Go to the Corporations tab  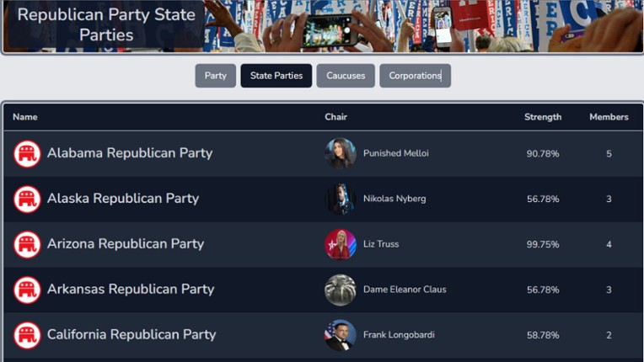pos(415,76)
